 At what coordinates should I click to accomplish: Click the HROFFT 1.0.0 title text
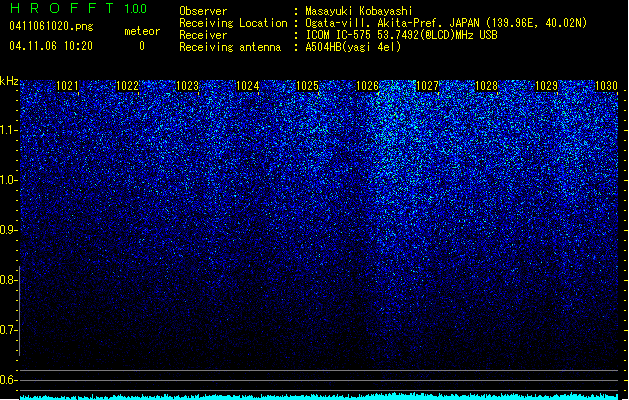click(x=79, y=8)
